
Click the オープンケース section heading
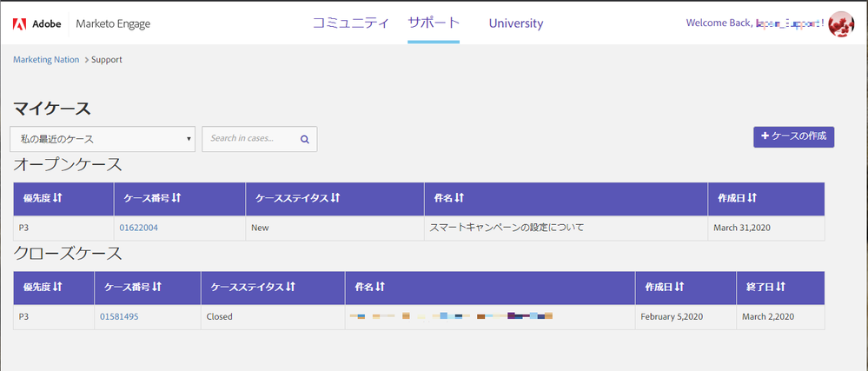tap(67, 164)
